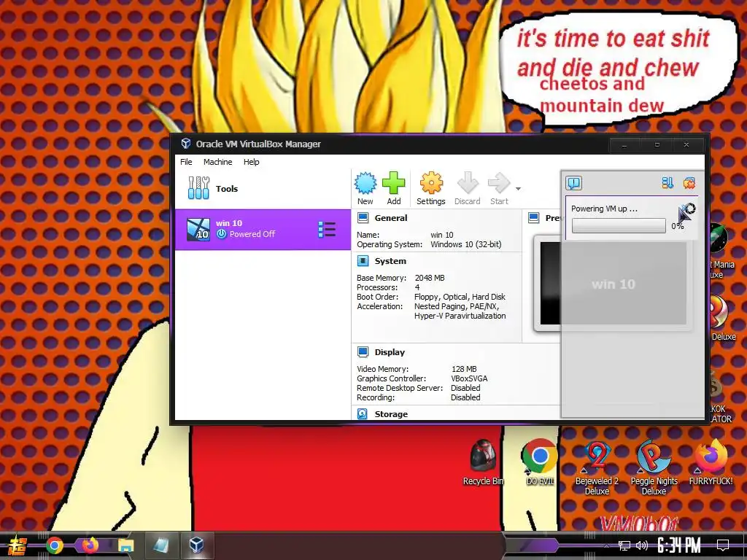Viewport: 747px width, 560px height.
Task: Click the 'Powered Off' status text
Action: pos(252,234)
